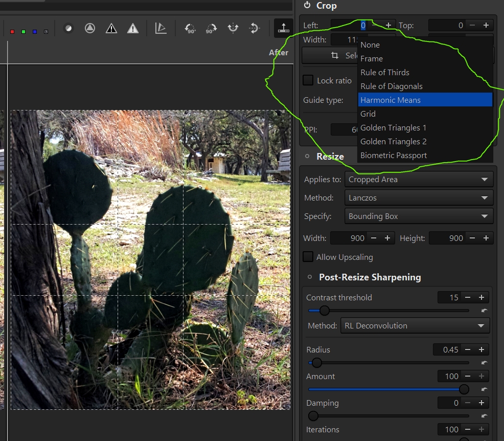
Task: Rotate image 90 degrees left
Action: coord(190,29)
